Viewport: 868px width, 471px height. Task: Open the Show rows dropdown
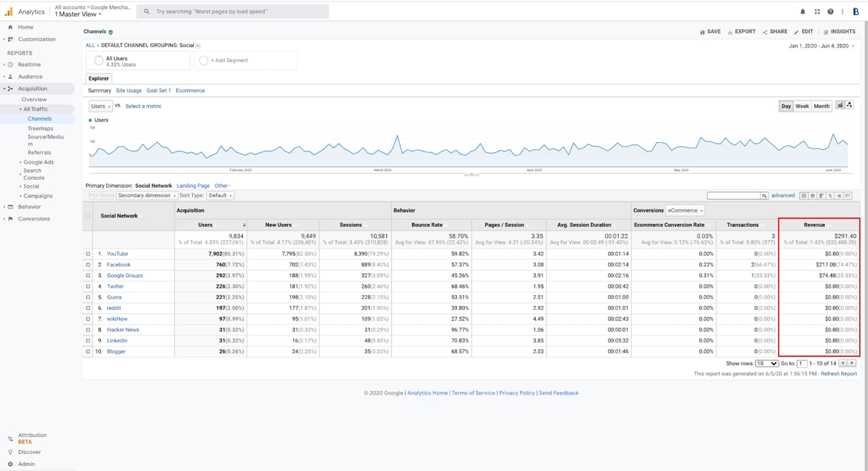coord(768,363)
